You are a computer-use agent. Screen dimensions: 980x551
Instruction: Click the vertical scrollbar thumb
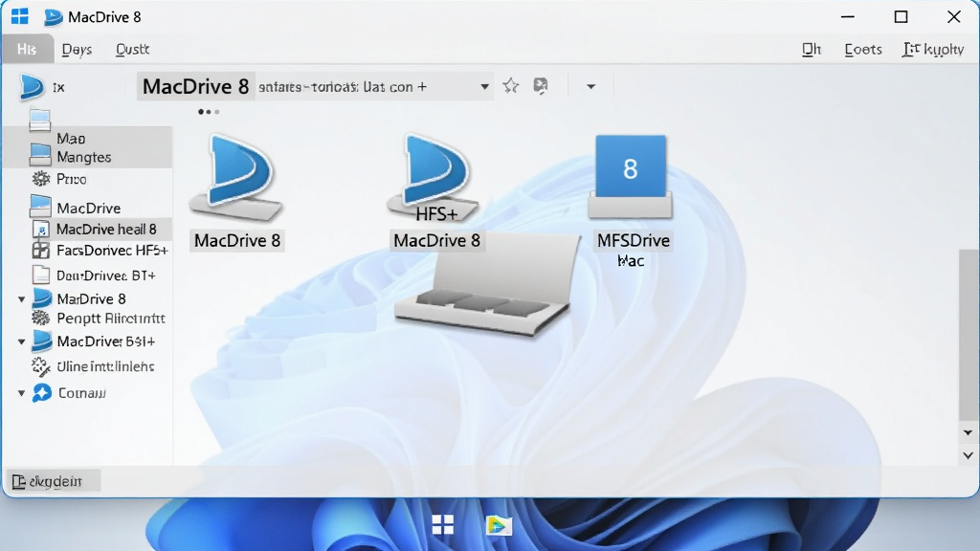[x=969, y=335]
